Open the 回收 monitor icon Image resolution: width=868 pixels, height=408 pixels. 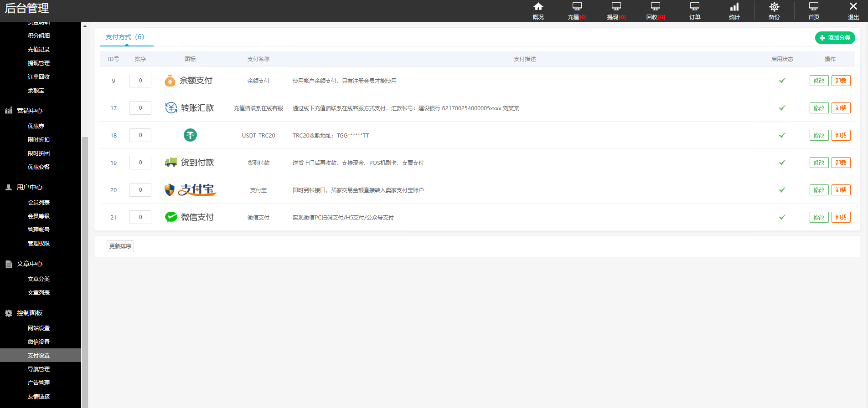click(x=656, y=6)
